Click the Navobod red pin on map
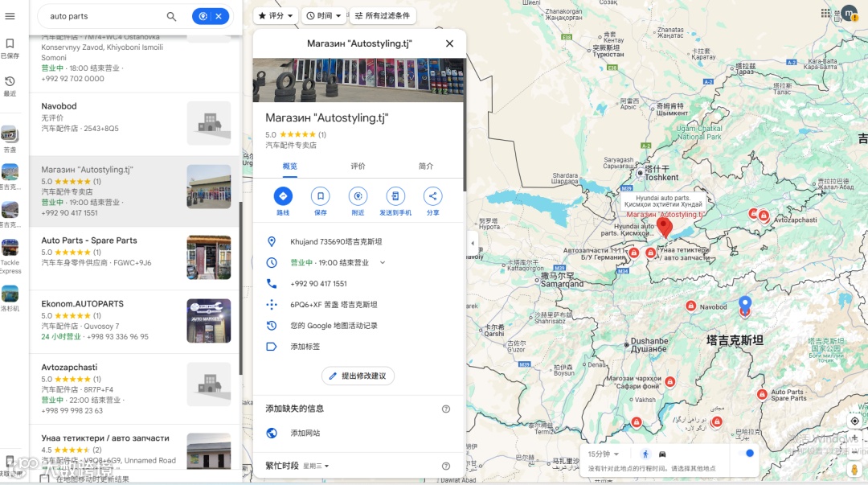This screenshot has height=485, width=868. tap(690, 306)
